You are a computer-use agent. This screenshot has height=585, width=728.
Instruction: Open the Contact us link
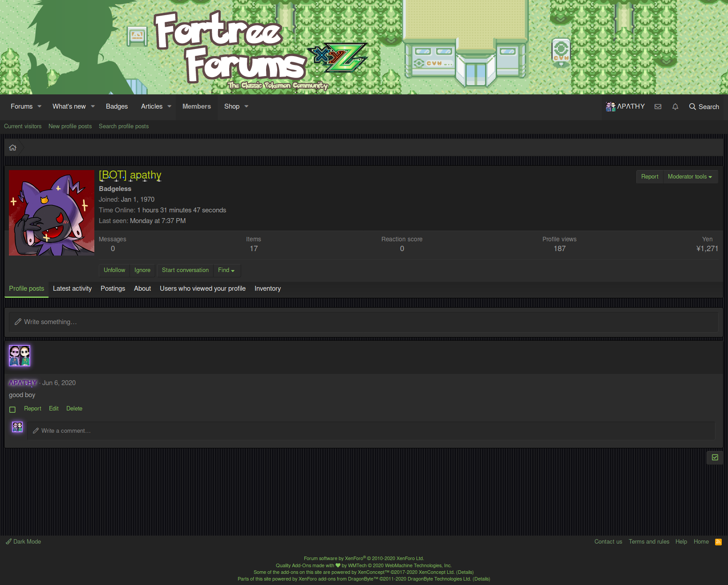click(608, 541)
